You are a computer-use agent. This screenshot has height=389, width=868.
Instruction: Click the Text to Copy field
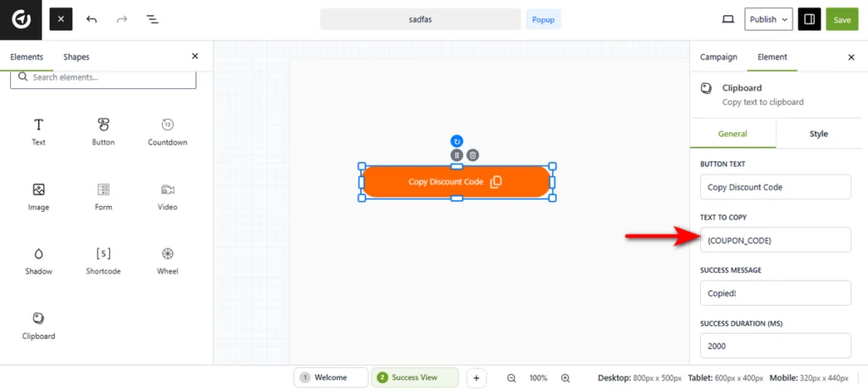(775, 240)
